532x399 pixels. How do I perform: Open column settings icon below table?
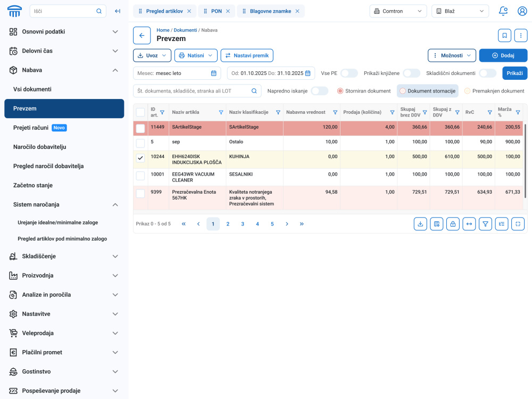click(437, 224)
